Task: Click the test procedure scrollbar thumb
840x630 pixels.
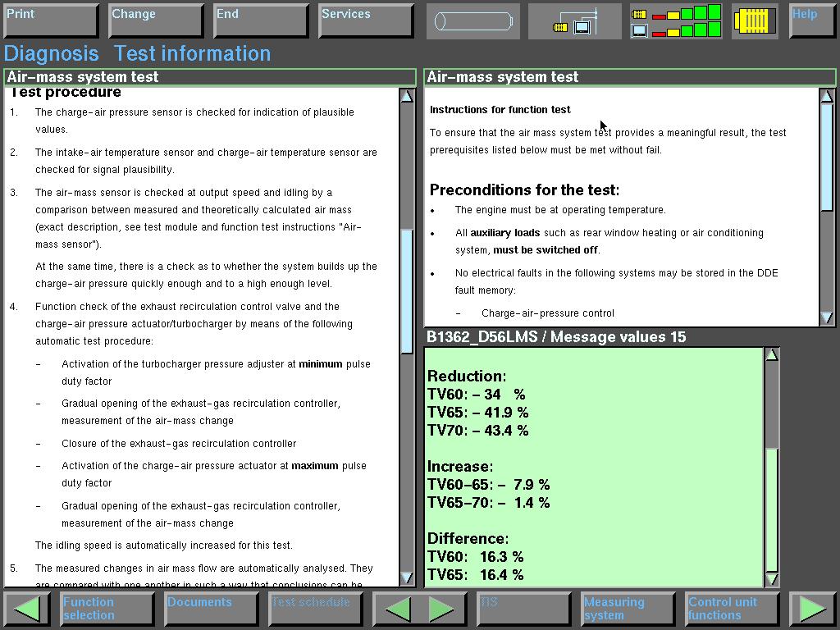Action: pos(407,291)
